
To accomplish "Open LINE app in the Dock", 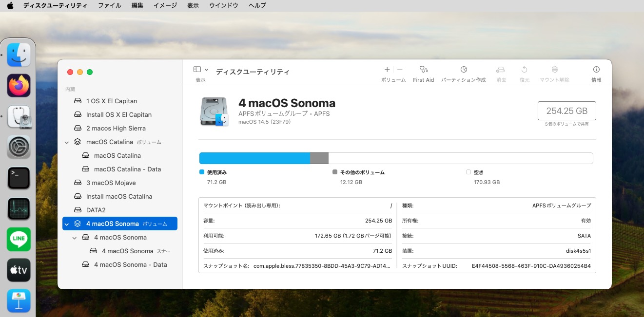I will pyautogui.click(x=19, y=239).
